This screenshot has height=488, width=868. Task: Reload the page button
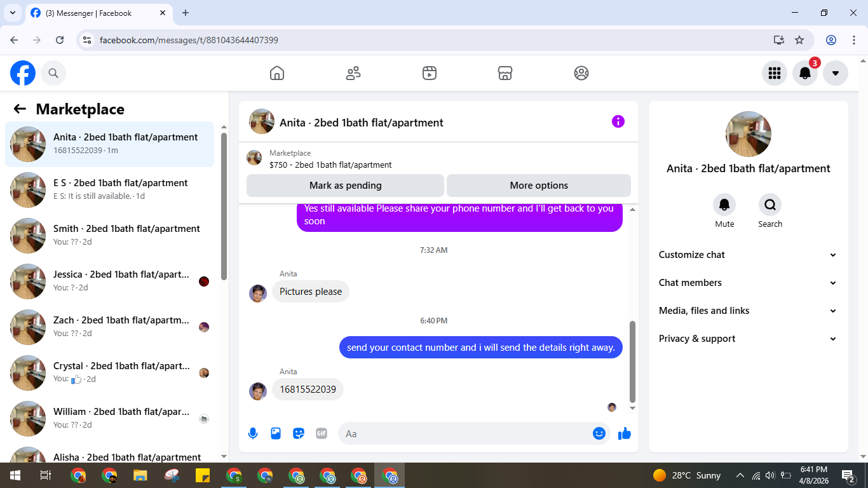pyautogui.click(x=60, y=40)
